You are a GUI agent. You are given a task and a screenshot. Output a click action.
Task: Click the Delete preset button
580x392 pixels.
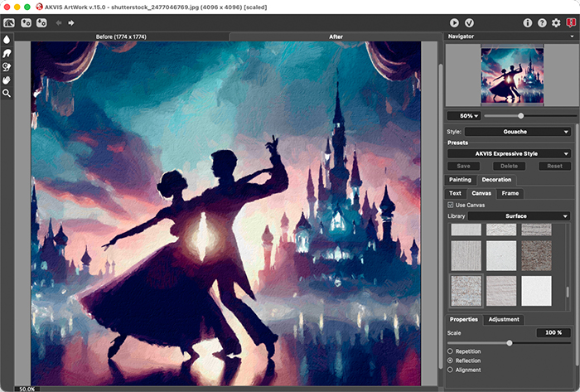(509, 166)
